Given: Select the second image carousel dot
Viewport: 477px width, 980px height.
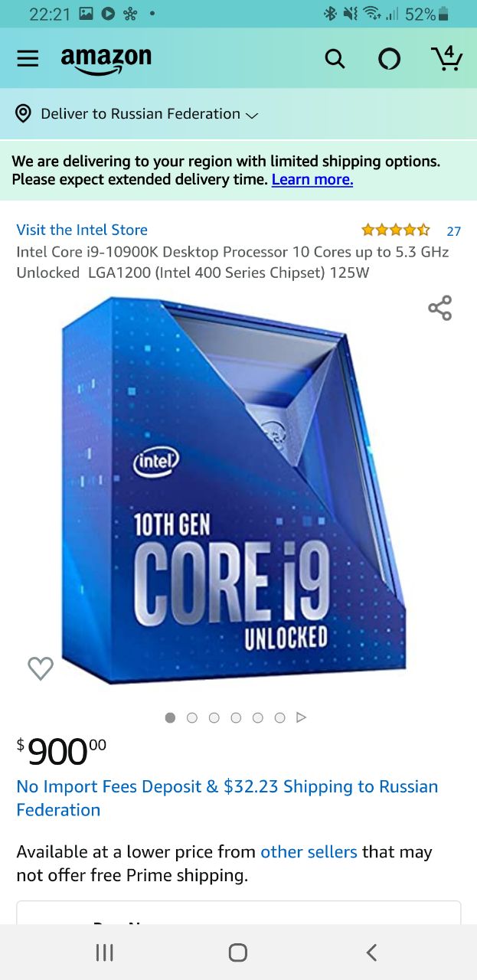Looking at the screenshot, I should tap(192, 717).
